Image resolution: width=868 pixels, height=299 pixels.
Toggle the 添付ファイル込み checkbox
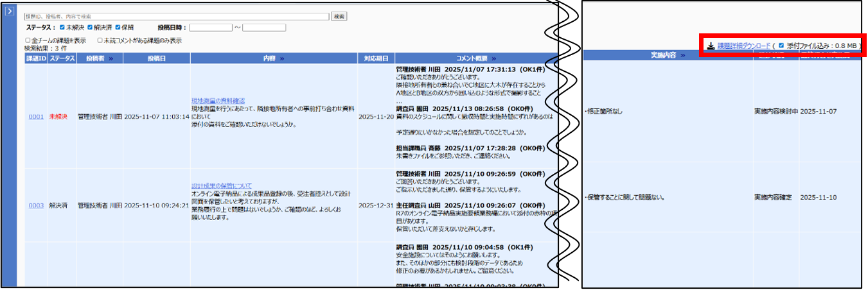(x=781, y=46)
